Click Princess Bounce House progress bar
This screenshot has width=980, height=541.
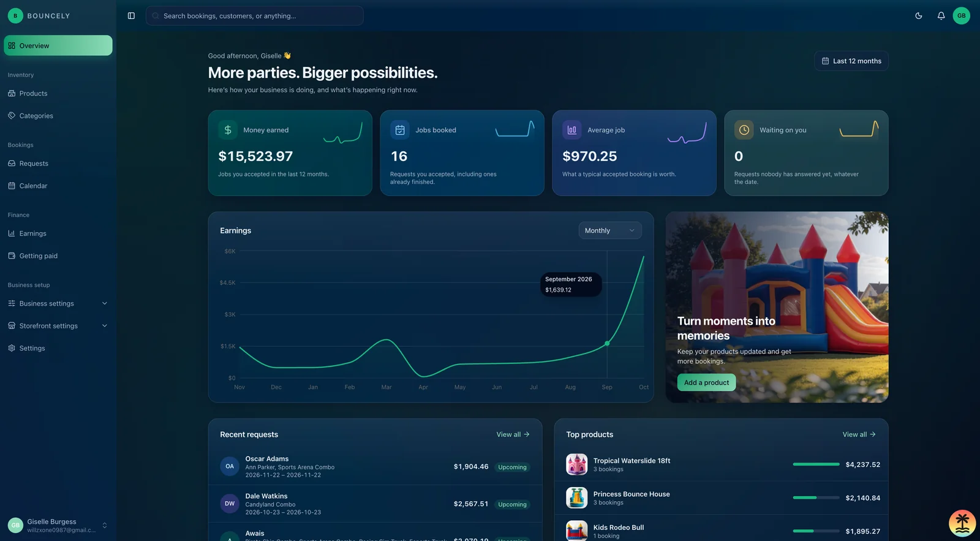(816, 497)
